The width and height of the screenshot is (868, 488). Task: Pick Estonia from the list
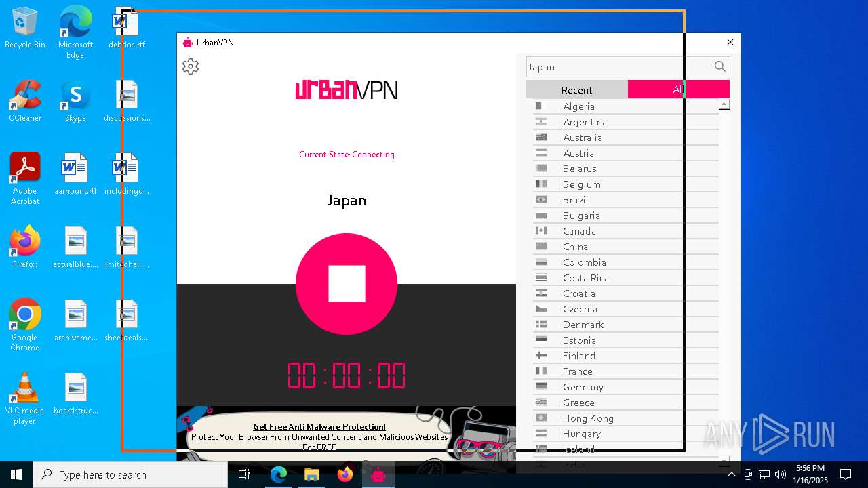coord(626,340)
